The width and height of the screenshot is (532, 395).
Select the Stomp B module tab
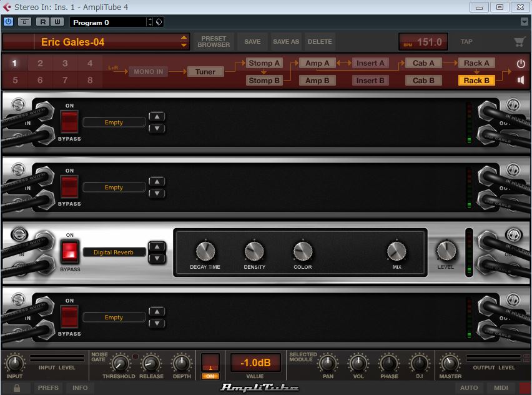click(265, 80)
